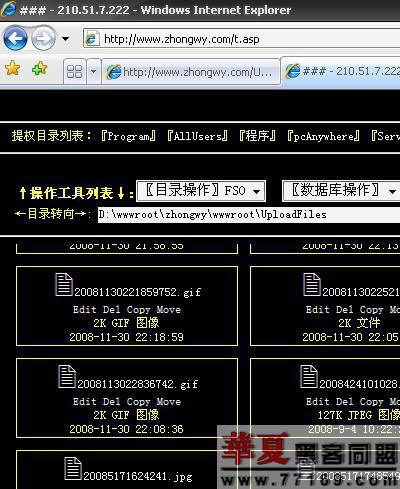Click file icon of 20081130221859752.gif
The width and height of the screenshot is (400, 489).
tap(64, 285)
